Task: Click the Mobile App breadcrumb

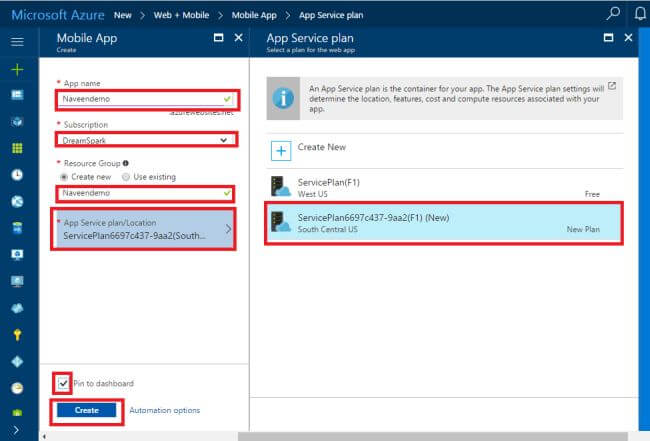Action: click(x=254, y=15)
